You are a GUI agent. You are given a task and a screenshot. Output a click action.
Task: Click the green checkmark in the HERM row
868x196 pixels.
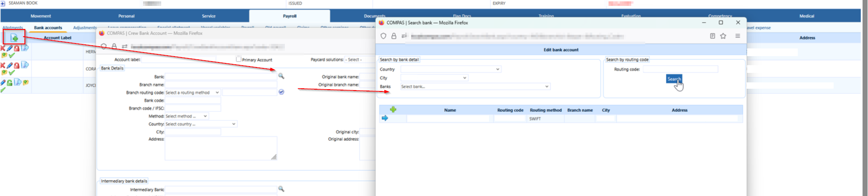12,55
